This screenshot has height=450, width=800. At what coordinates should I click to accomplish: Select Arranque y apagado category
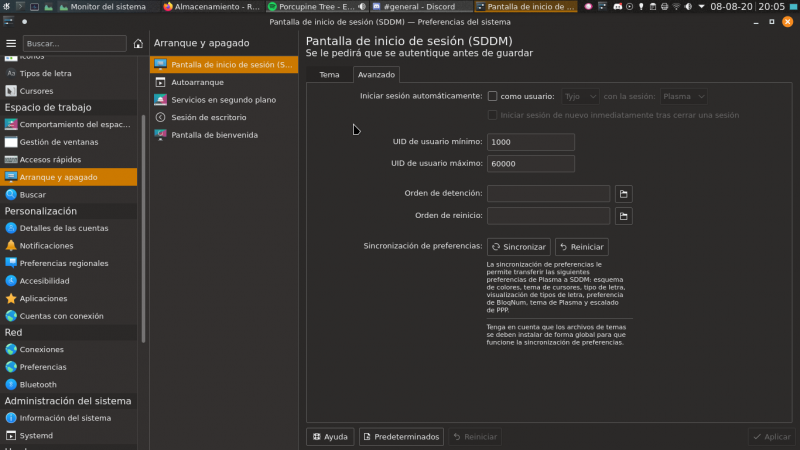[68, 177]
